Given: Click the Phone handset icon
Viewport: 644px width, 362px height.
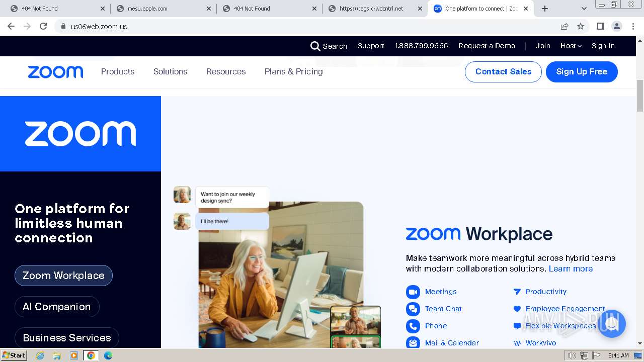Looking at the screenshot, I should pos(413,326).
